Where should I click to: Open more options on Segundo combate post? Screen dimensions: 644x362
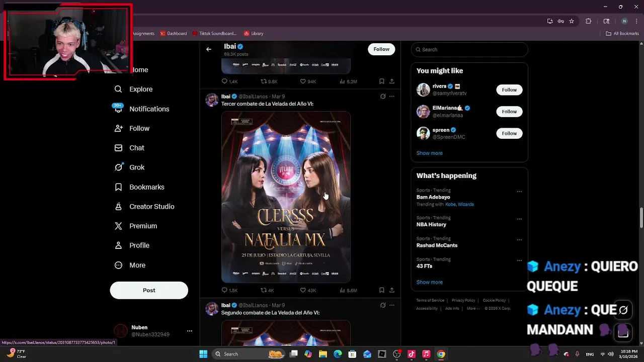pyautogui.click(x=392, y=305)
